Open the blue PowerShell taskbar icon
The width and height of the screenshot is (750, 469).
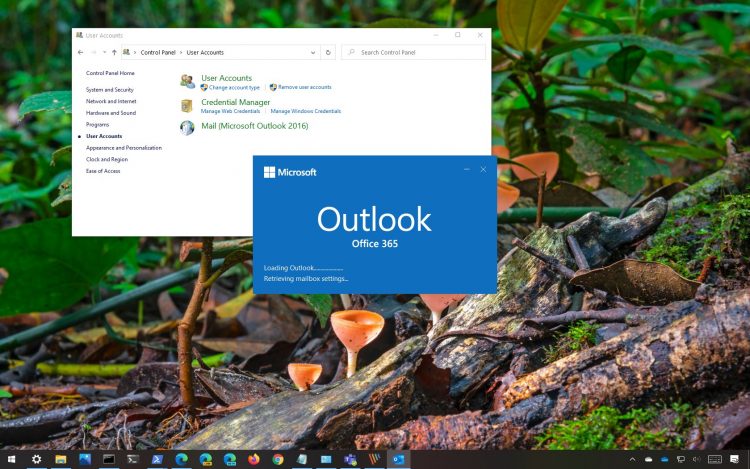point(157,459)
